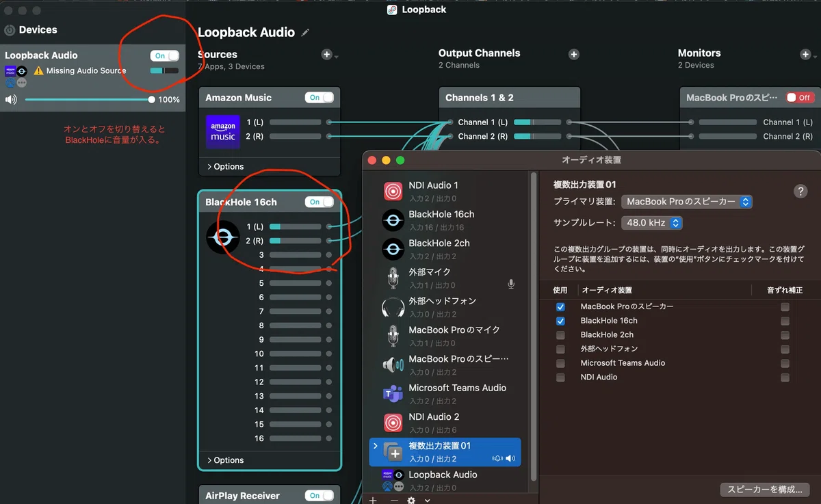
Task: Select NDI Audio 1 icon in Audio Devices list
Action: [x=393, y=191]
